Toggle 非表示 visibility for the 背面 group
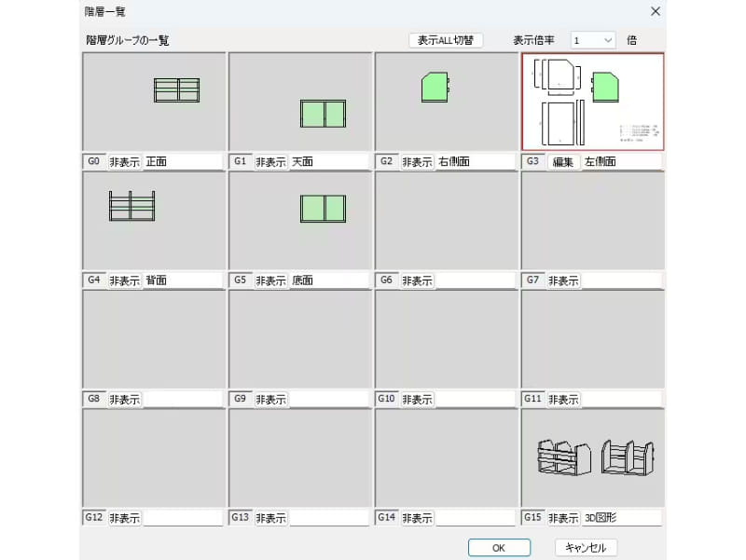The height and width of the screenshot is (560, 746). click(122, 280)
